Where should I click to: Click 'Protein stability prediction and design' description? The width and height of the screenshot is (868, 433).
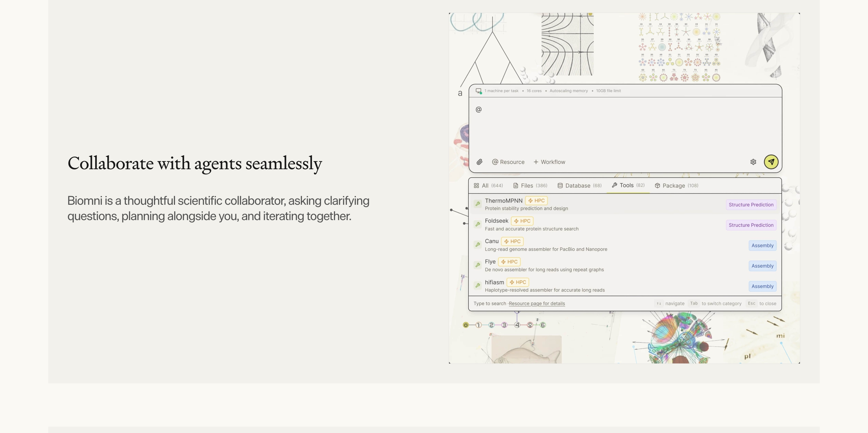526,208
